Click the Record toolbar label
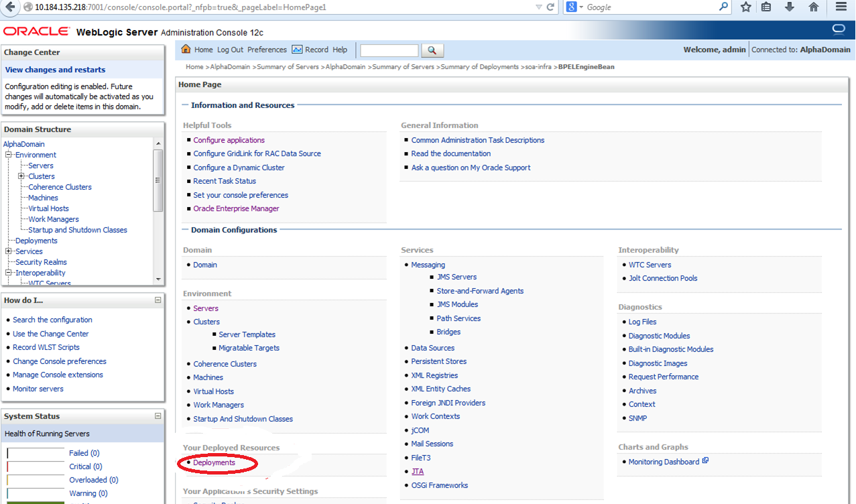 (316, 50)
